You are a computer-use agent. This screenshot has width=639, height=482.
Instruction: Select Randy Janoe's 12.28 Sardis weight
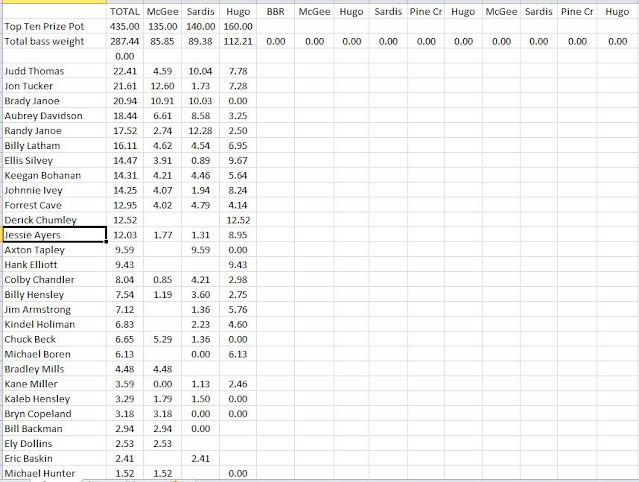201,130
